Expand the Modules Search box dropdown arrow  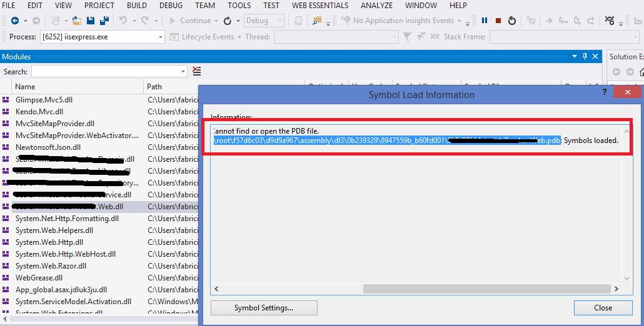tap(183, 71)
